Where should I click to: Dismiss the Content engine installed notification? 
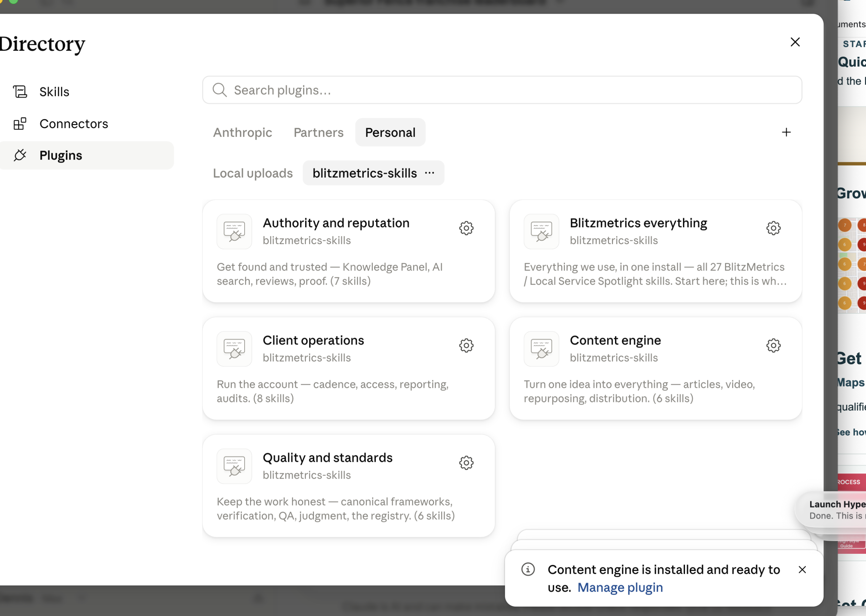pyautogui.click(x=802, y=569)
